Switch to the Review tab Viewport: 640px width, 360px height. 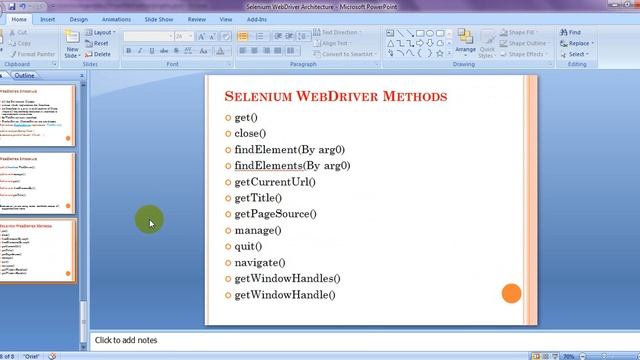[x=197, y=19]
